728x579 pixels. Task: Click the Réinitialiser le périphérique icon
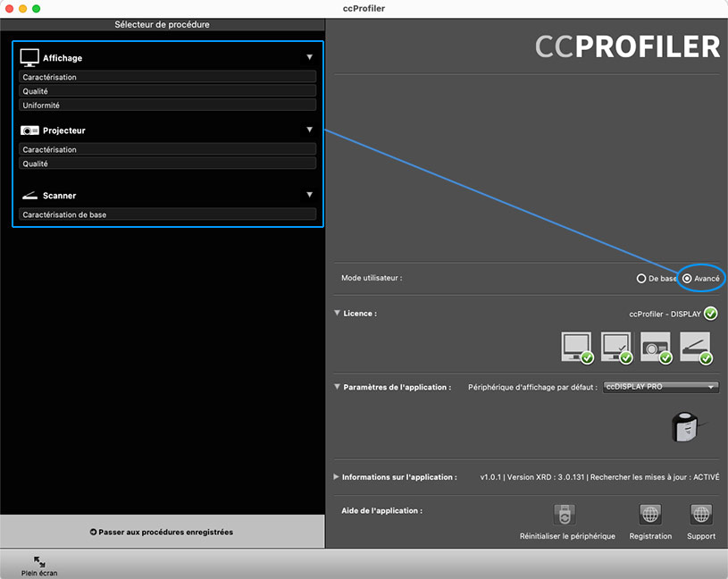click(x=565, y=515)
